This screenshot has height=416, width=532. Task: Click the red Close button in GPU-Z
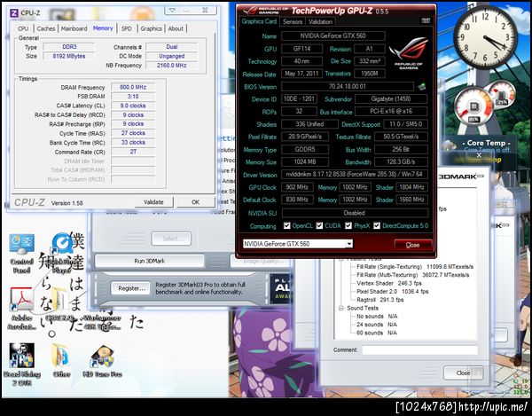tap(413, 245)
